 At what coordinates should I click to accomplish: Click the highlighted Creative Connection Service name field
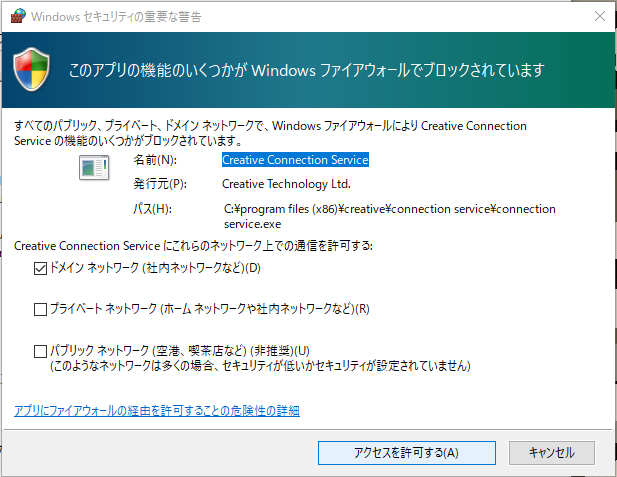point(295,160)
